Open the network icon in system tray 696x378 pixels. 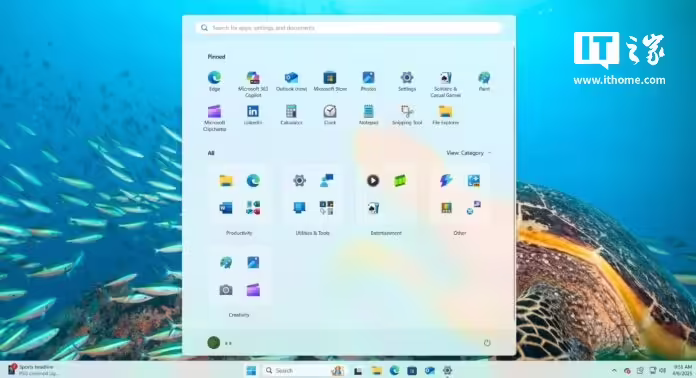(x=652, y=370)
